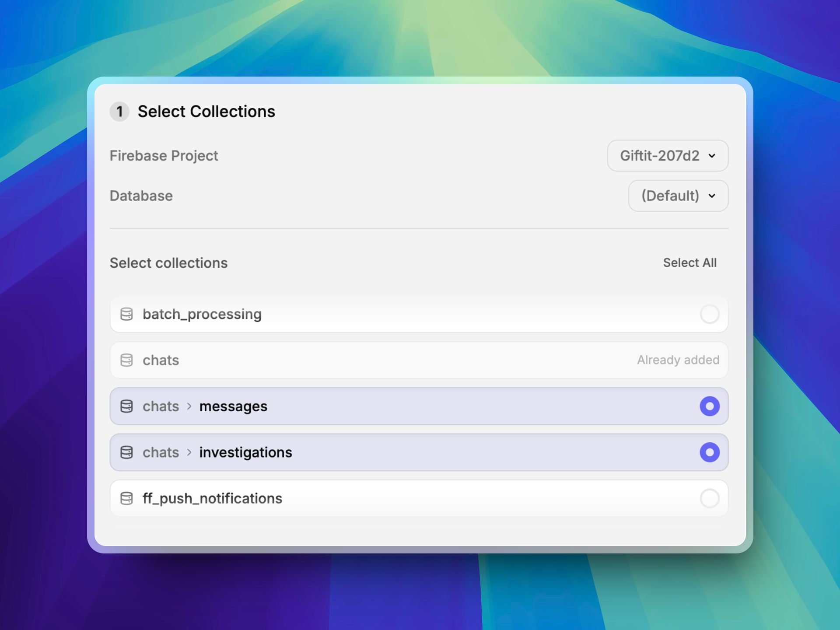The image size is (840, 630).
Task: Open the Giftit-207d2 project dropdown
Action: pos(667,156)
